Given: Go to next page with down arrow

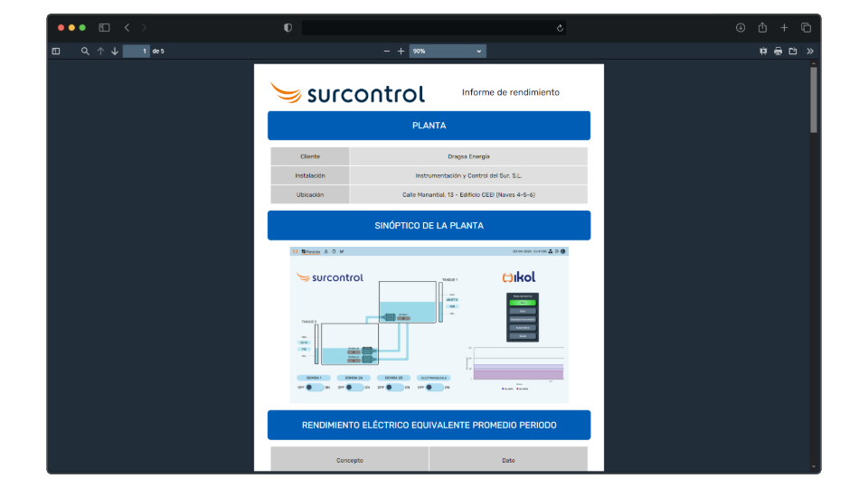Looking at the screenshot, I should coord(115,52).
